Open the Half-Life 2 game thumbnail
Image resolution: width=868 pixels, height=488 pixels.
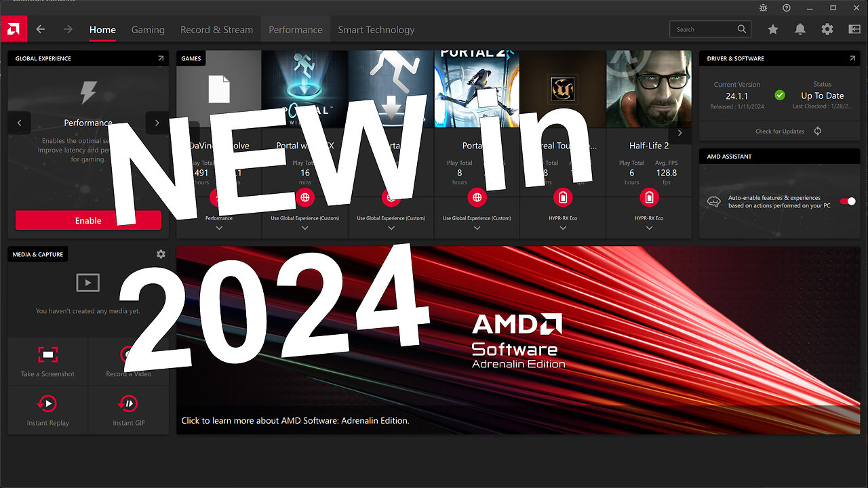click(x=649, y=89)
